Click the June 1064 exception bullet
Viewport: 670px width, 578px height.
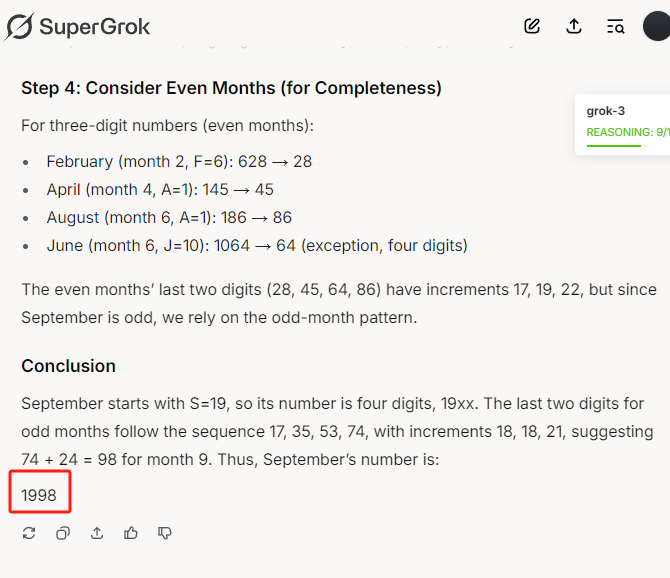[257, 246]
